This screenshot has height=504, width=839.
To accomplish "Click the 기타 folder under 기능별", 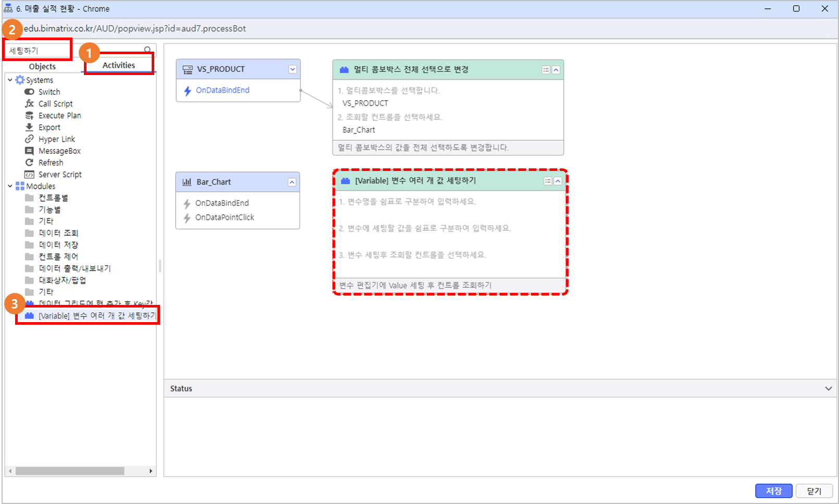I will click(29, 222).
